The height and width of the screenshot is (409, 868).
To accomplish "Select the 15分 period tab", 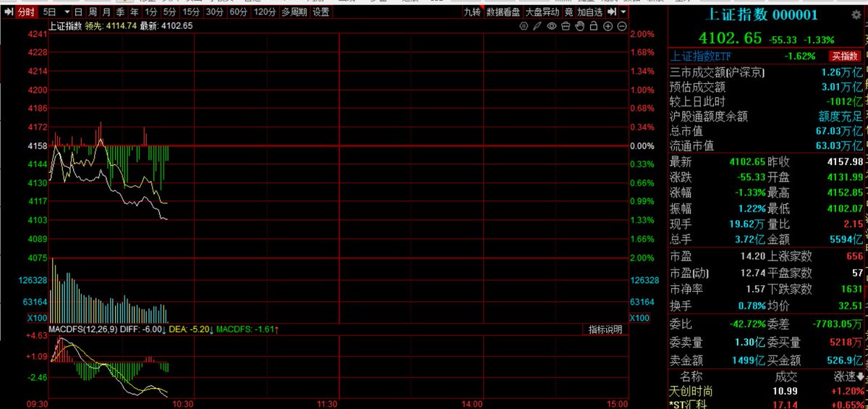I will (191, 12).
